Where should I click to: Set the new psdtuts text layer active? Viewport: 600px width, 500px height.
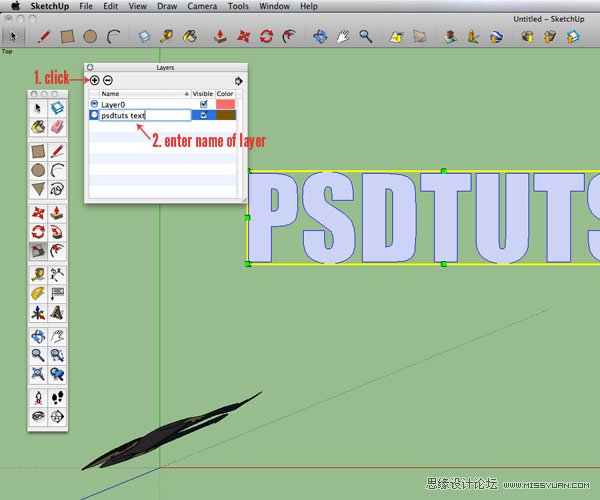point(94,115)
